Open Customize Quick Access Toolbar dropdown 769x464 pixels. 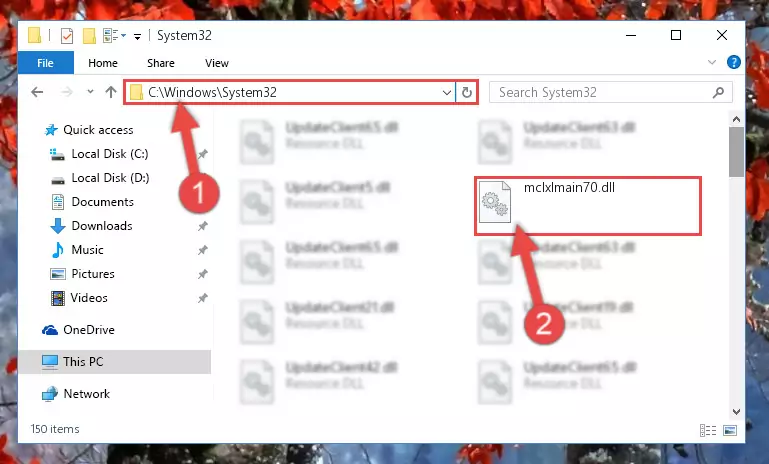138,36
